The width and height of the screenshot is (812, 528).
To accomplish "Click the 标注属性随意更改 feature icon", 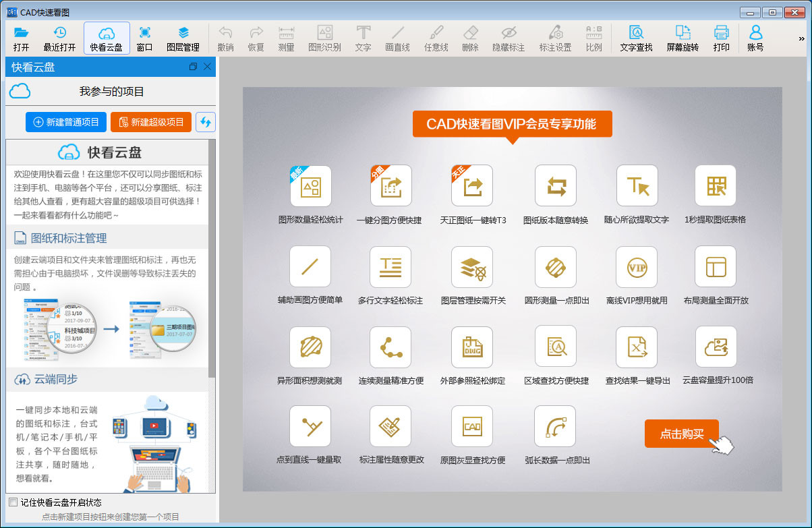I will (x=390, y=426).
